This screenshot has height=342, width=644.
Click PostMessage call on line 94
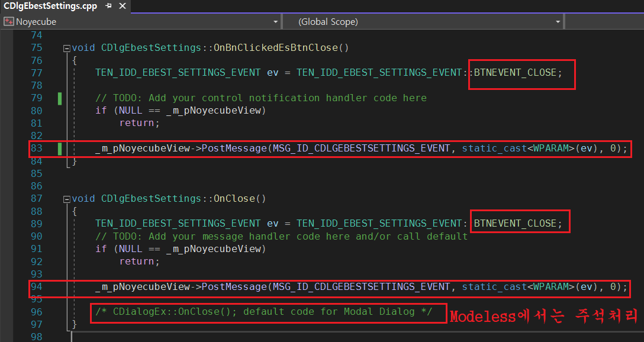pos(234,286)
